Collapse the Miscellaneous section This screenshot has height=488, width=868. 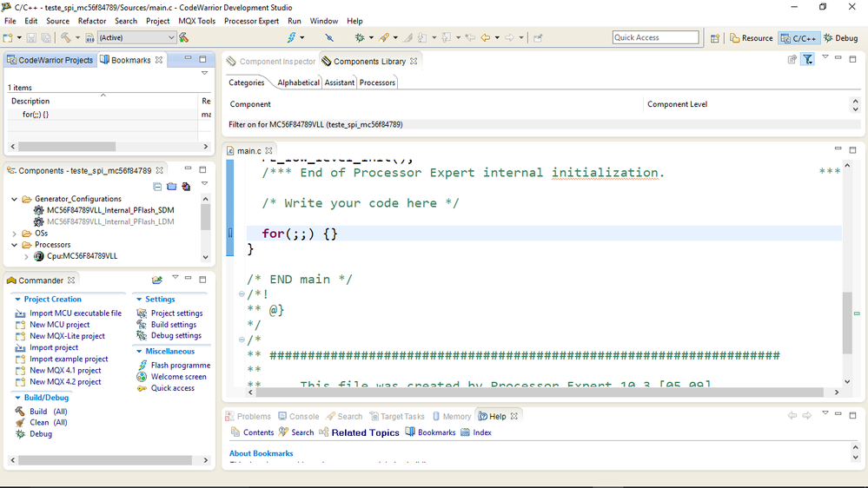point(139,352)
